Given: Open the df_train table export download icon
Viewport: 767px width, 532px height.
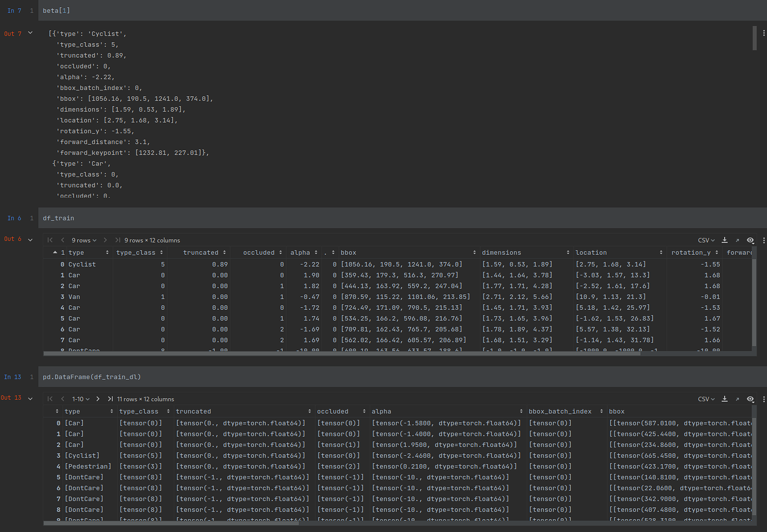Looking at the screenshot, I should coord(724,239).
